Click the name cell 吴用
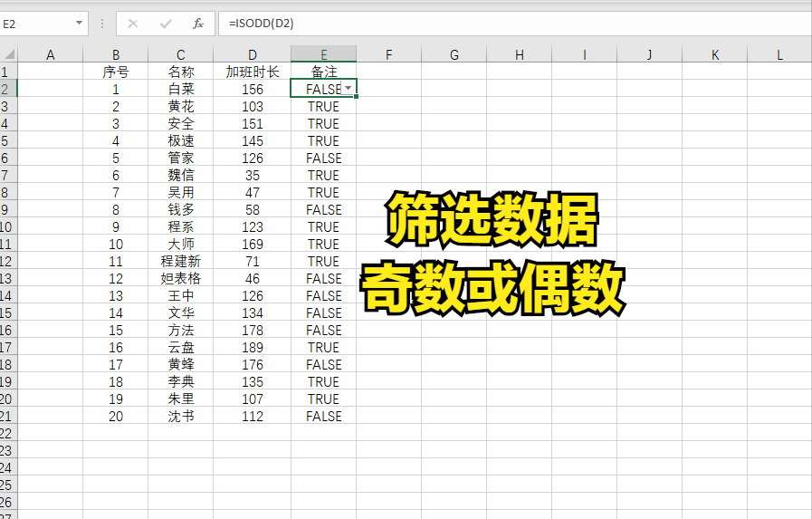Viewport: 812px width, 519px height. pos(181,192)
